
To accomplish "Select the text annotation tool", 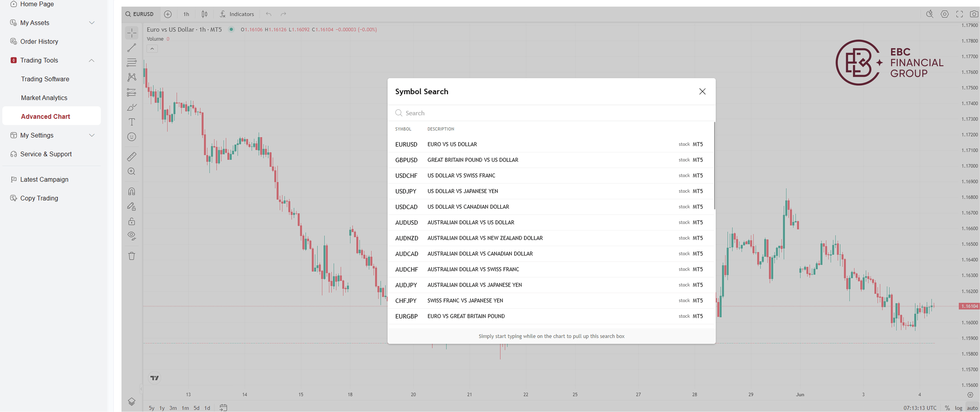I will [x=132, y=122].
